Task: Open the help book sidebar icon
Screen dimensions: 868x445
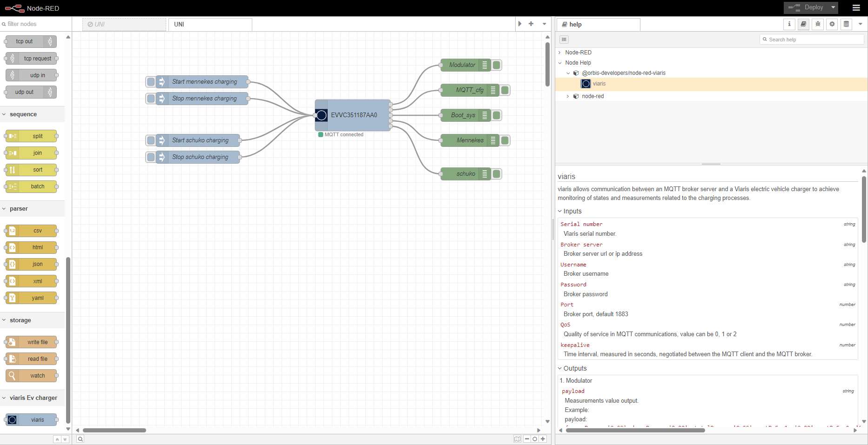Action: (x=803, y=24)
